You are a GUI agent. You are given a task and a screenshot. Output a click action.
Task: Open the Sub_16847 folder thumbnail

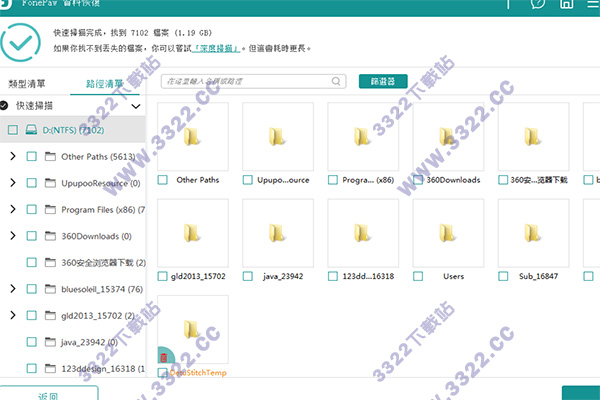point(533,233)
